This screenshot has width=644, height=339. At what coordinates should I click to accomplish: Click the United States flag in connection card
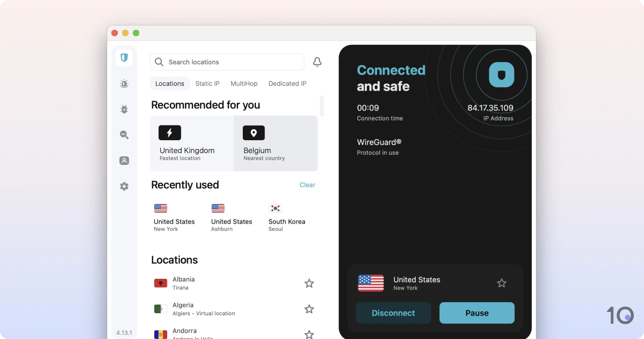coord(371,283)
